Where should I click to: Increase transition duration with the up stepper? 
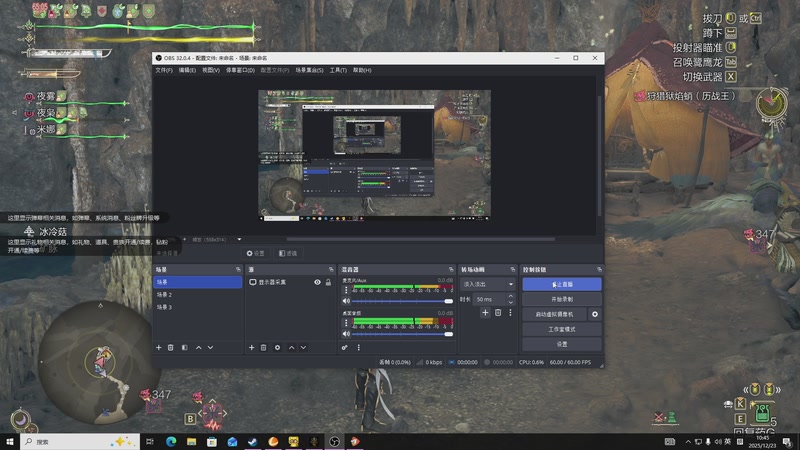(x=510, y=296)
